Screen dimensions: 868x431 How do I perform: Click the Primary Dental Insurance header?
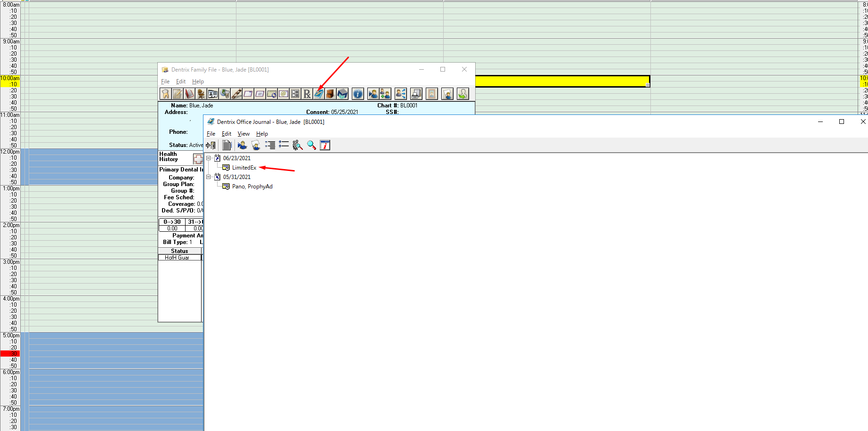(181, 170)
